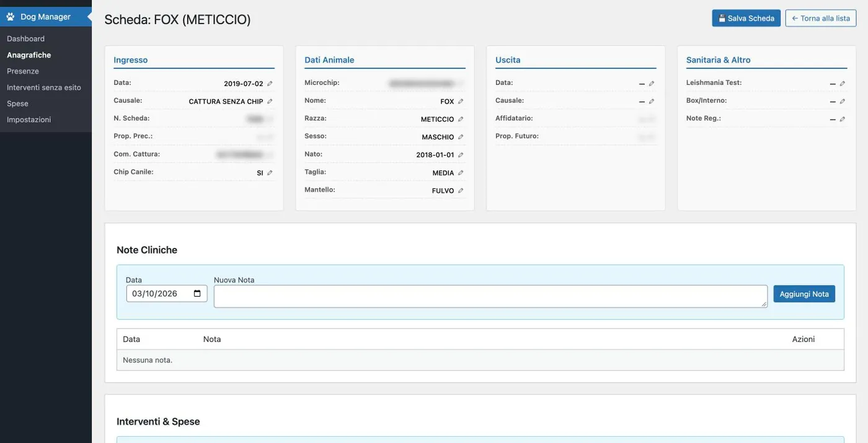The width and height of the screenshot is (868, 443).
Task: Click the 'Note Cliniche' section heading
Action: click(x=147, y=250)
